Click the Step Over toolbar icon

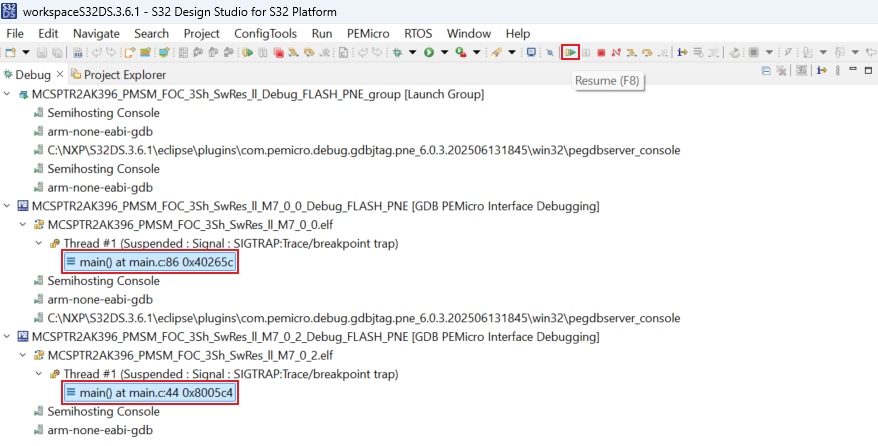(x=646, y=52)
